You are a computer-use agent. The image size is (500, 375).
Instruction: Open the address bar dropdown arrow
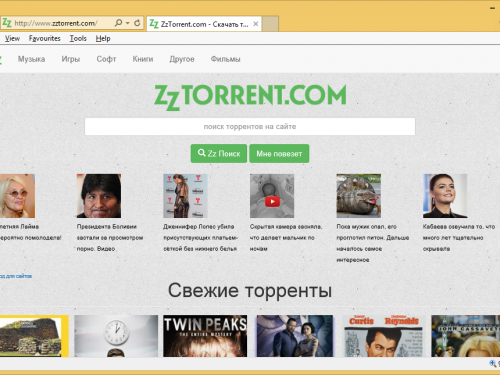(128, 23)
